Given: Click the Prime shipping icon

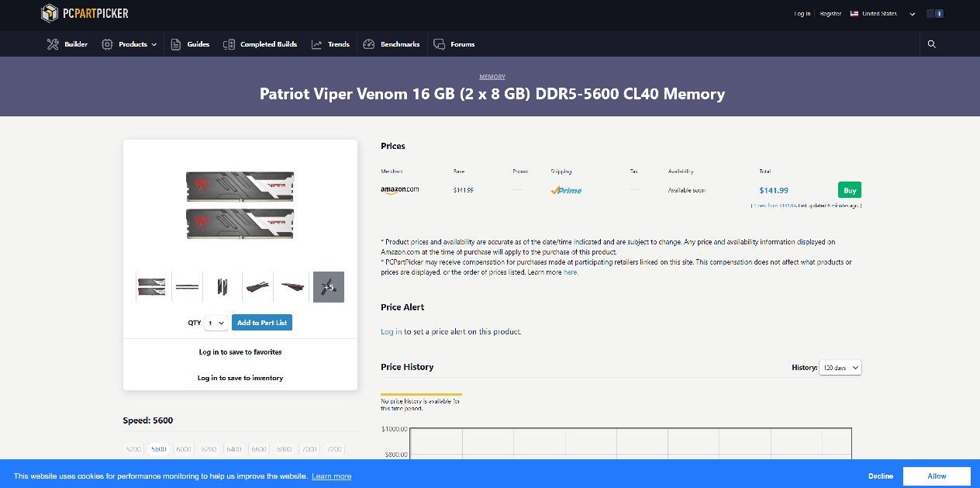Looking at the screenshot, I should tap(565, 189).
